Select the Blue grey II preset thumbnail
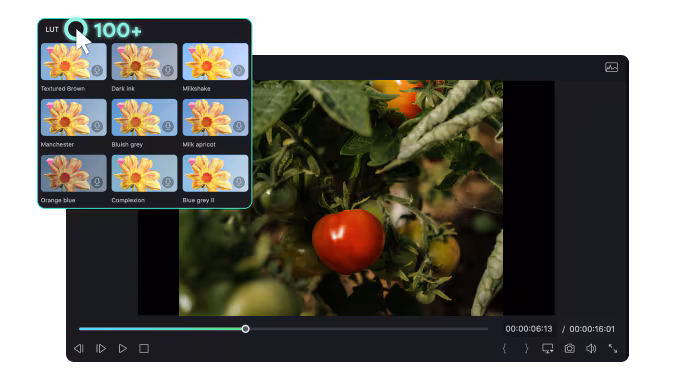 tap(215, 173)
